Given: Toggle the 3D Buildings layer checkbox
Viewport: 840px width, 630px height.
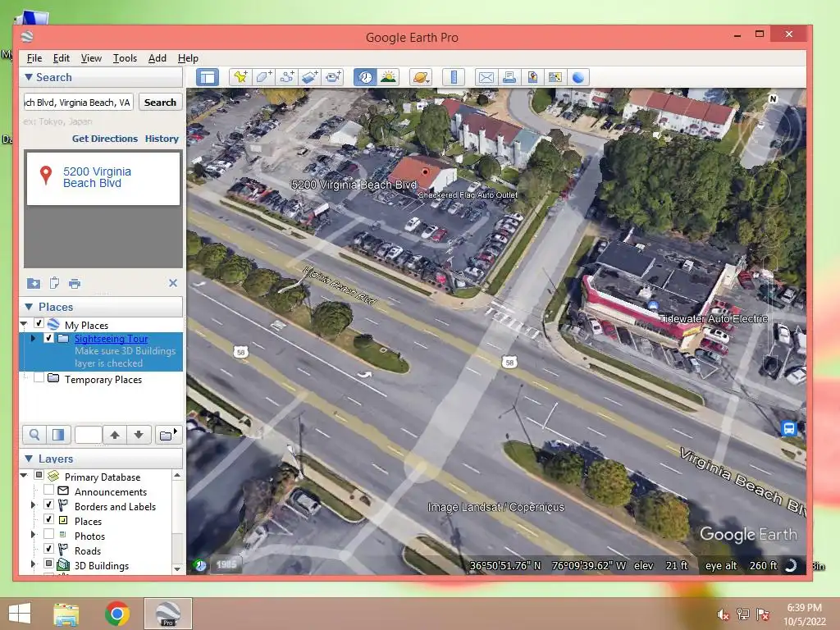Looking at the screenshot, I should [x=48, y=564].
